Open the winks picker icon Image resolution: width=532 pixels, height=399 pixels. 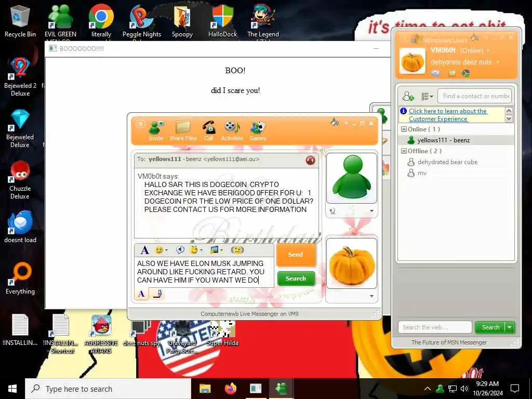(194, 250)
